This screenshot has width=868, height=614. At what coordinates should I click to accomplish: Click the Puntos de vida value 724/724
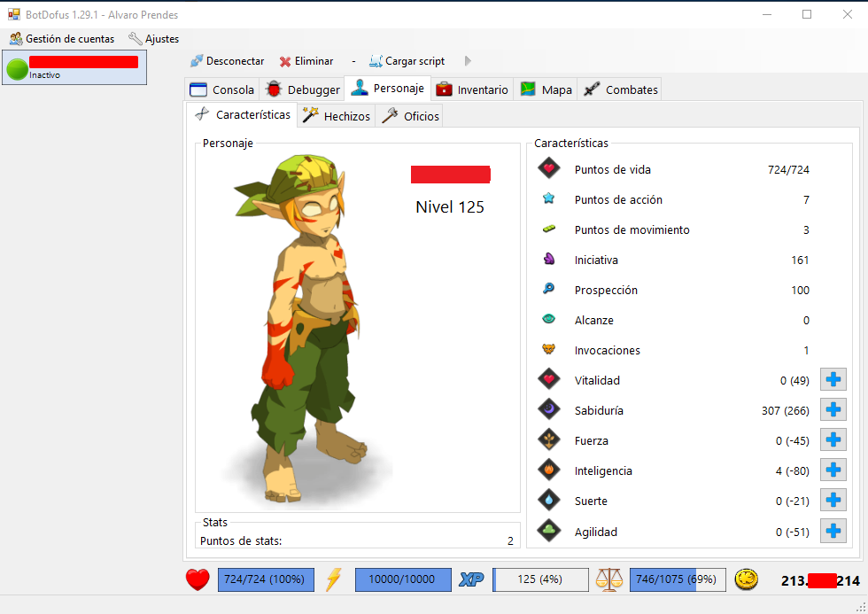pos(788,170)
